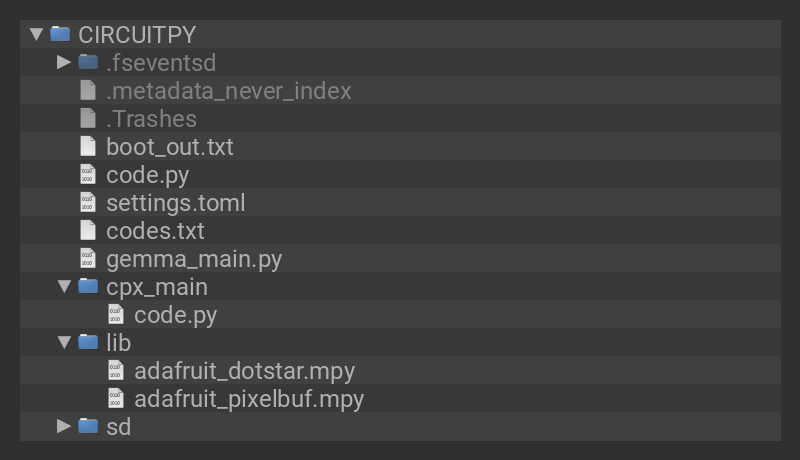This screenshot has height=460, width=800.
Task: Expand the .fseventsd folder
Action: pyautogui.click(x=64, y=62)
